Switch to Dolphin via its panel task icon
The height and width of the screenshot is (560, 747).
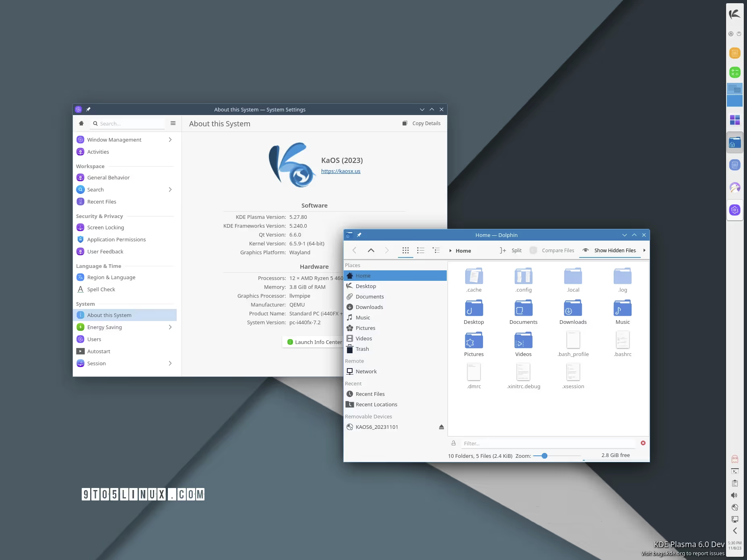[x=735, y=143]
